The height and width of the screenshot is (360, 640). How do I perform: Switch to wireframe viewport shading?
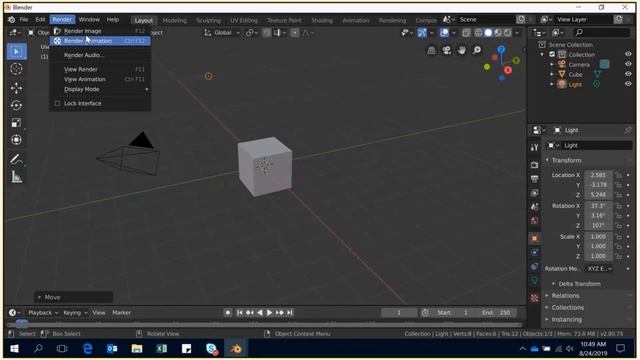point(478,33)
